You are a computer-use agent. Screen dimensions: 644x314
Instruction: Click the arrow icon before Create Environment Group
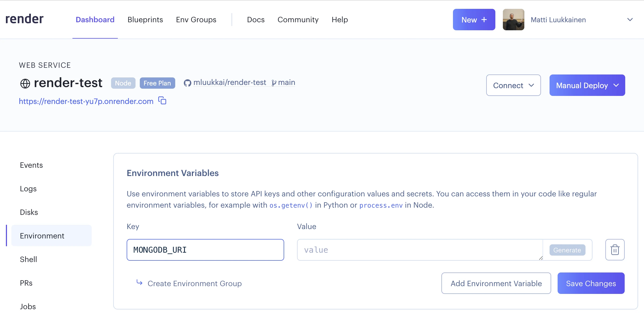click(140, 282)
